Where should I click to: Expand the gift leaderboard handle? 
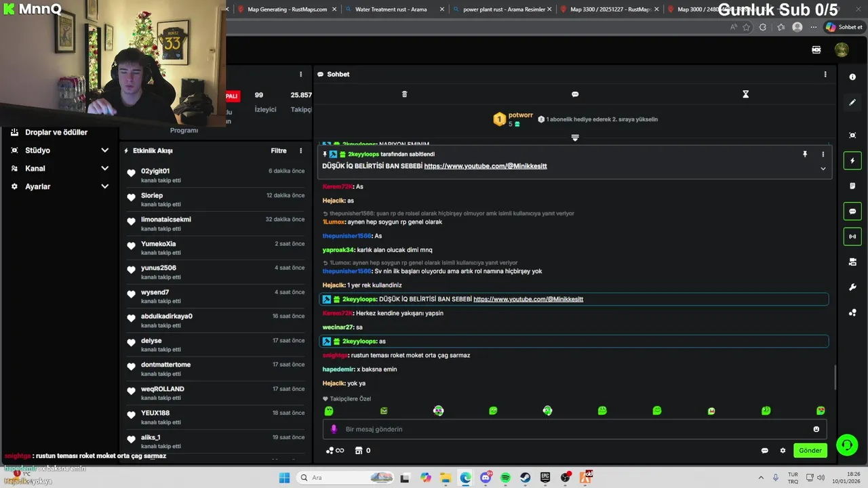coord(575,138)
